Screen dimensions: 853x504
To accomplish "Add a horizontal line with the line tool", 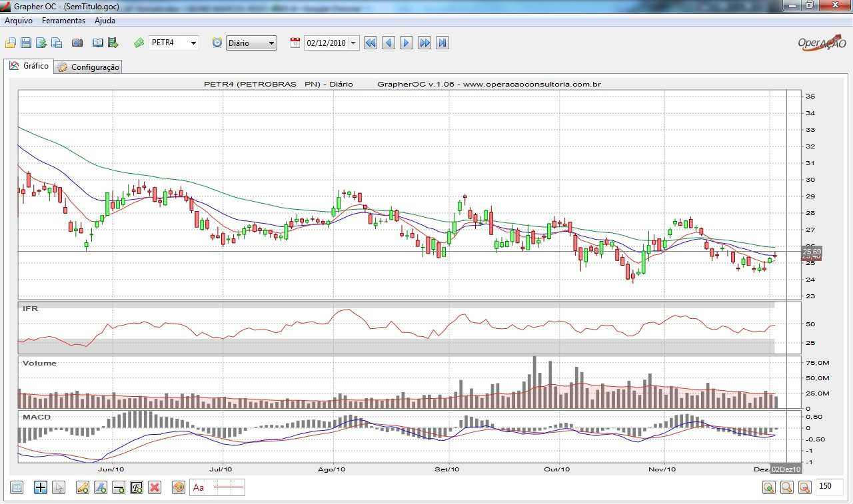I will coord(119,487).
